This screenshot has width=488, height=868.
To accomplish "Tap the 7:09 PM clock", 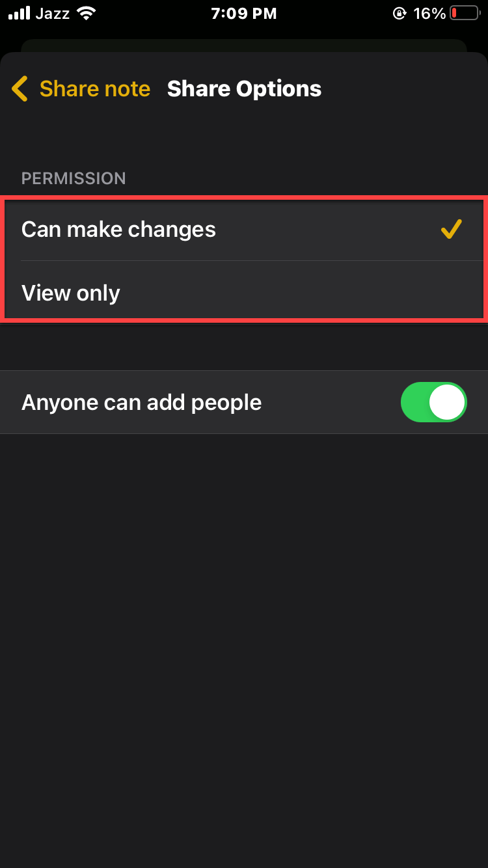I will [x=244, y=14].
